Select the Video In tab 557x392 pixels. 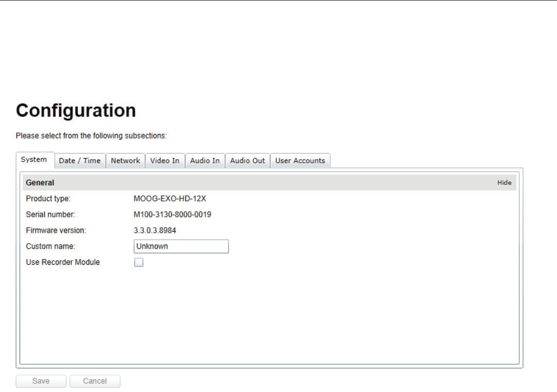[165, 161]
